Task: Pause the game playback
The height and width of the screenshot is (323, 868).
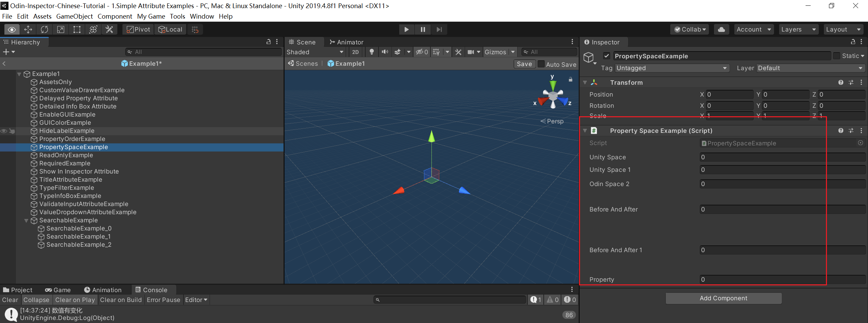Action: [423, 29]
